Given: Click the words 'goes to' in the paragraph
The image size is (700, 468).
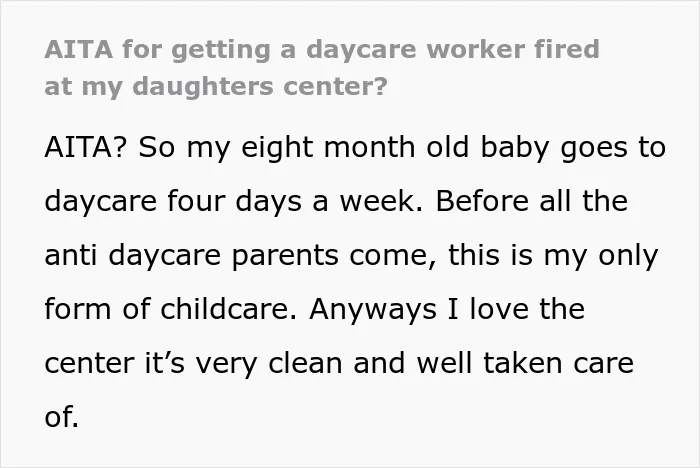Looking at the screenshot, I should tap(613, 148).
